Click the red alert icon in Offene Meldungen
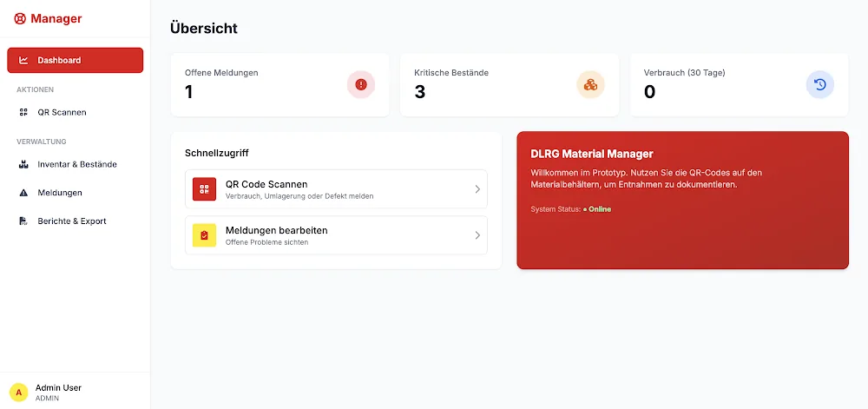This screenshot has width=868, height=409. tap(361, 85)
